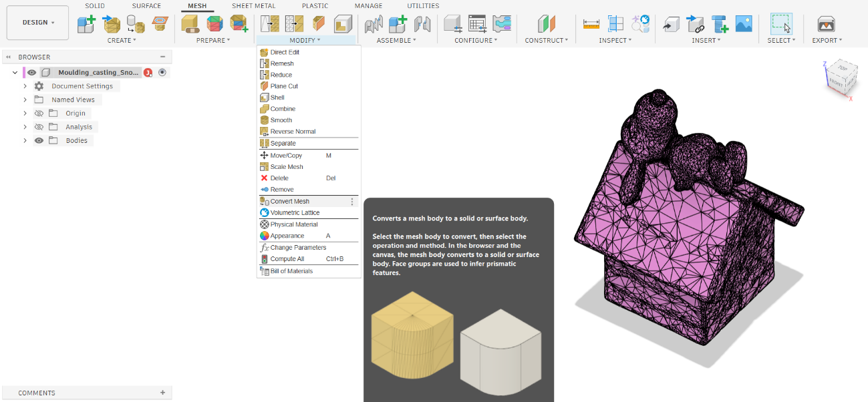
Task: Switch to the Utilities tab
Action: (x=424, y=6)
